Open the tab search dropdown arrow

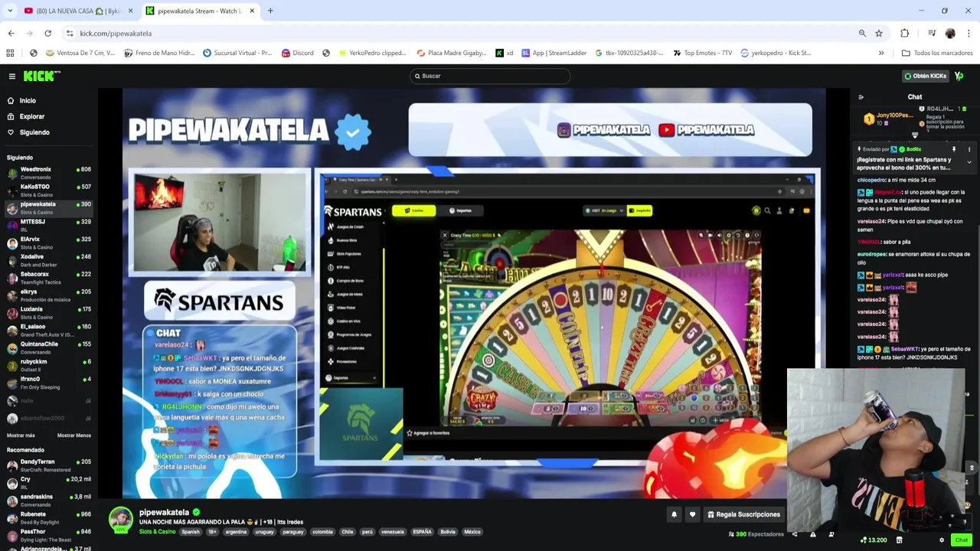[x=10, y=11]
